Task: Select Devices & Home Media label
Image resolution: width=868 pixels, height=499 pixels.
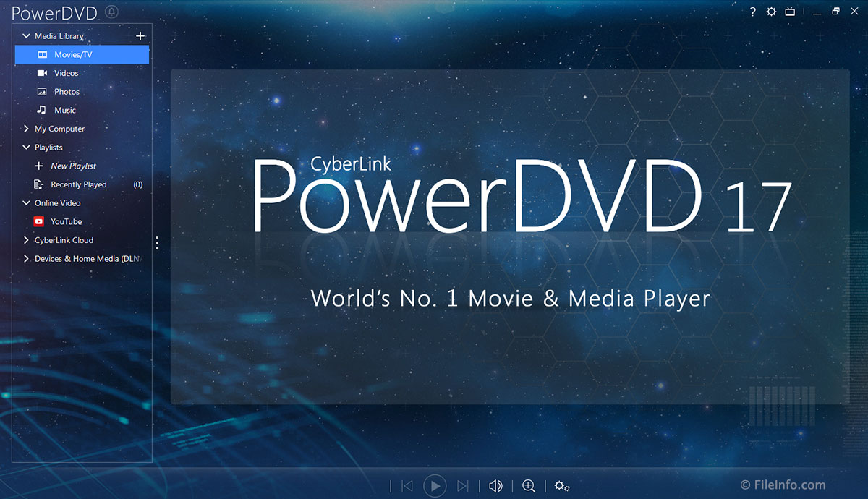Action: [88, 259]
